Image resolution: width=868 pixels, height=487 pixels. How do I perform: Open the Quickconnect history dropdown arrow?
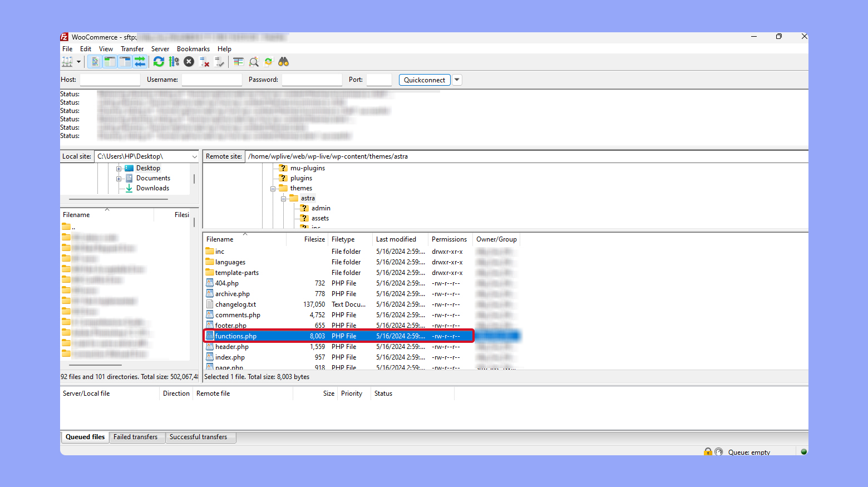click(457, 80)
